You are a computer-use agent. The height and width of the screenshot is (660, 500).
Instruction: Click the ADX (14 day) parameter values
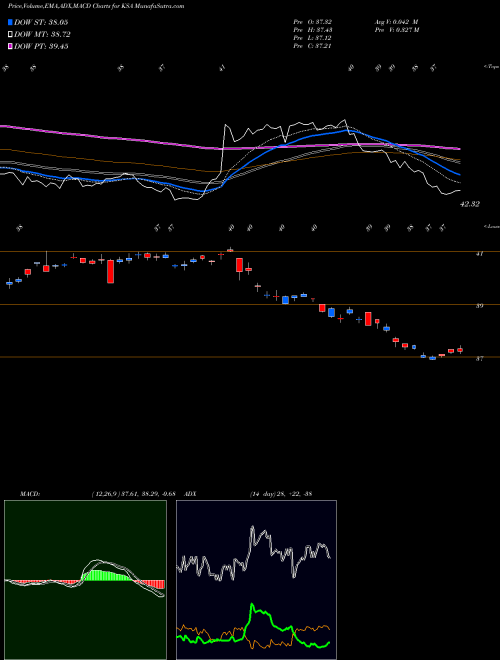pos(281,494)
